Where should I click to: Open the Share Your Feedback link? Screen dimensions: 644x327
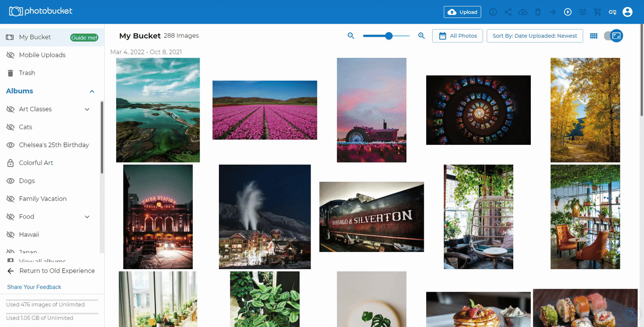pyautogui.click(x=34, y=287)
